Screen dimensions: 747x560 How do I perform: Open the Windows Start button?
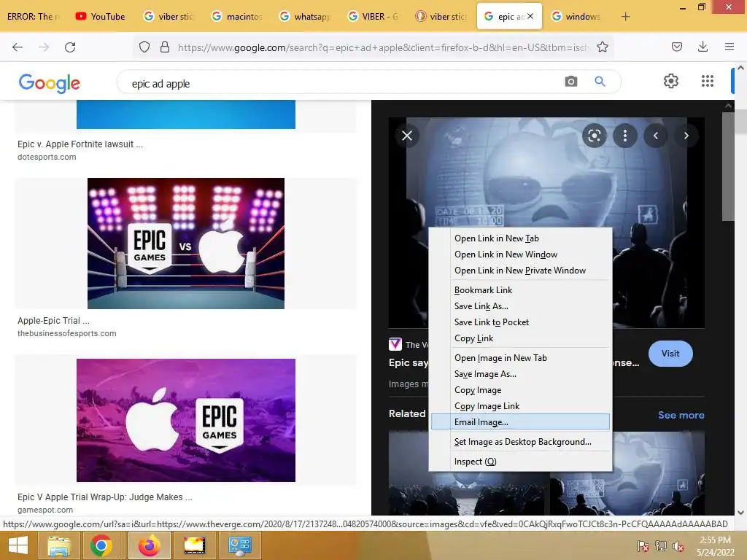[x=18, y=545]
